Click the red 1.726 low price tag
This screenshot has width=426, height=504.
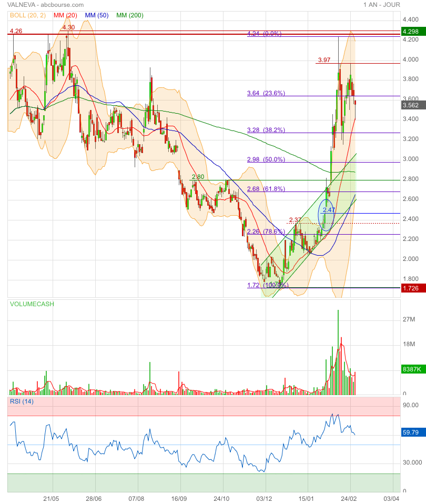[x=413, y=288]
